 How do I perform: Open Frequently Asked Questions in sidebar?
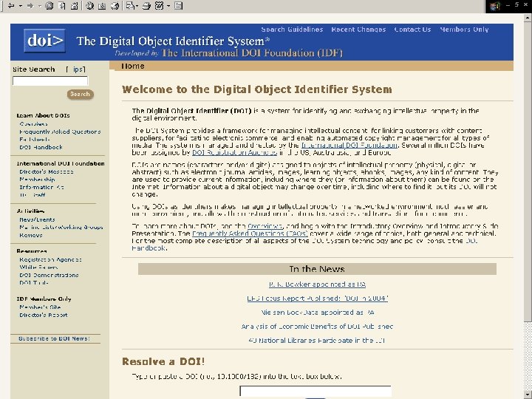coord(60,132)
